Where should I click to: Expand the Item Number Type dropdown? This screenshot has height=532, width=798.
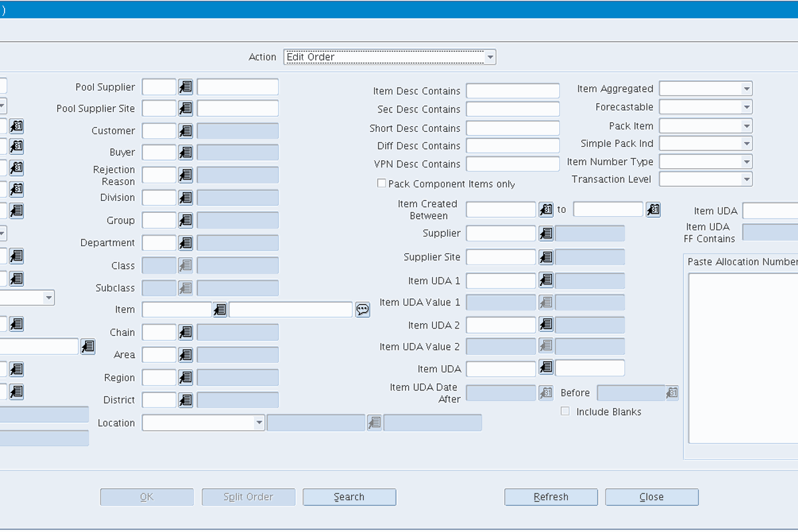[x=706, y=162]
